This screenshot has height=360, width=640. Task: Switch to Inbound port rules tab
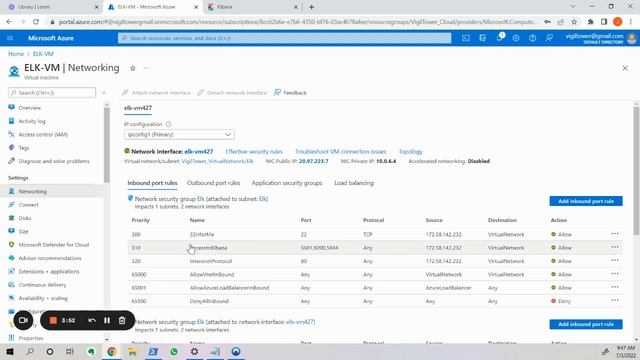(152, 183)
